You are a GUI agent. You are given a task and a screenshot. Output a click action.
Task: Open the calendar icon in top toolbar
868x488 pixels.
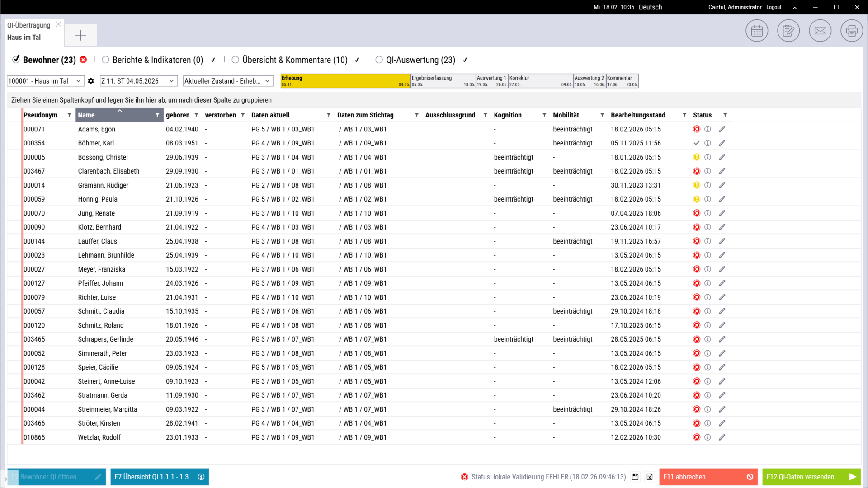click(757, 31)
